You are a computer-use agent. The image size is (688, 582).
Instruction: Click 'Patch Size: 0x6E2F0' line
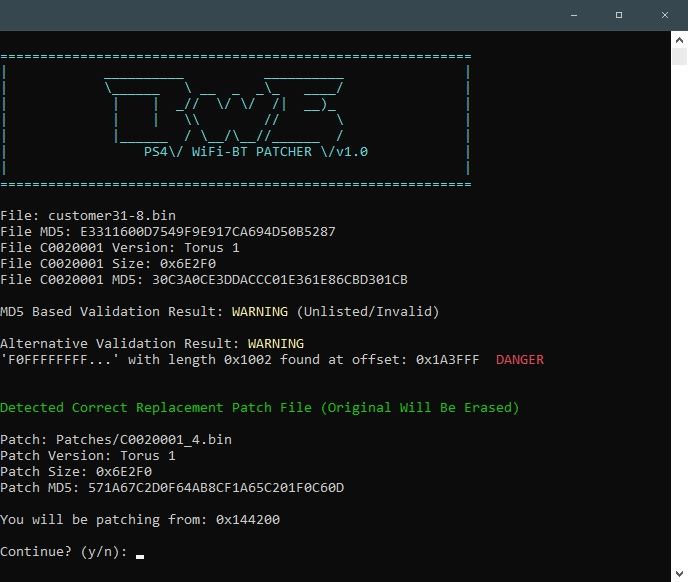click(76, 471)
